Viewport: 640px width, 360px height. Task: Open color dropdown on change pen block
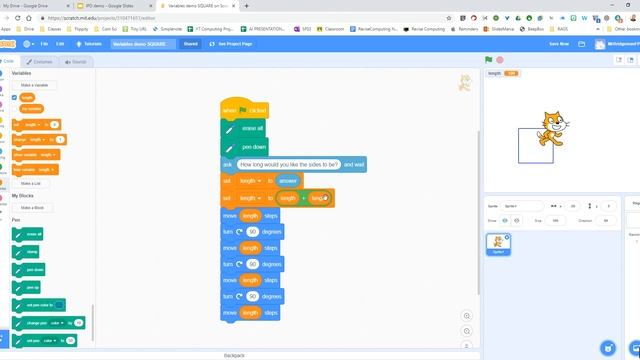click(57, 323)
